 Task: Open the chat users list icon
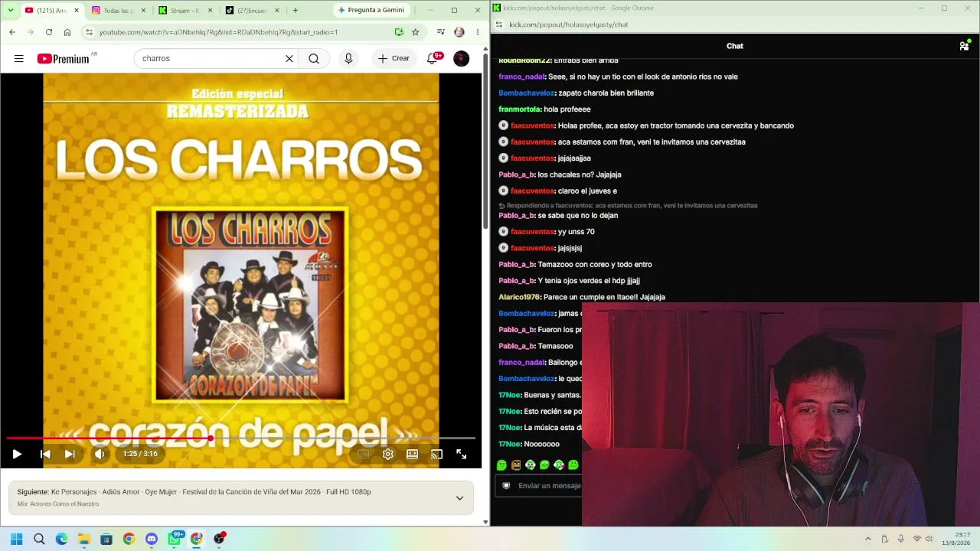(964, 46)
